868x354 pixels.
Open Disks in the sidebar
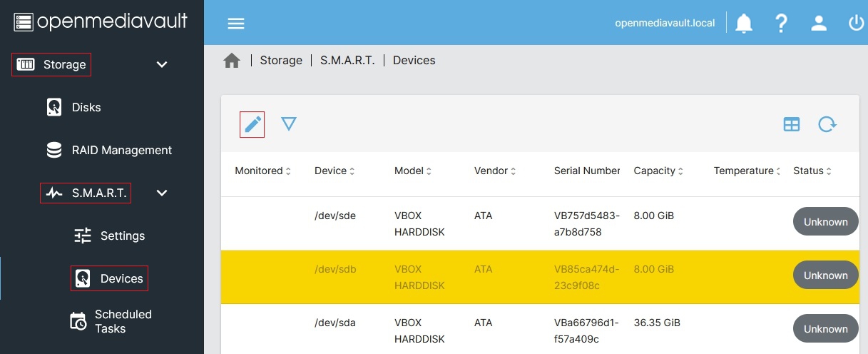click(86, 107)
